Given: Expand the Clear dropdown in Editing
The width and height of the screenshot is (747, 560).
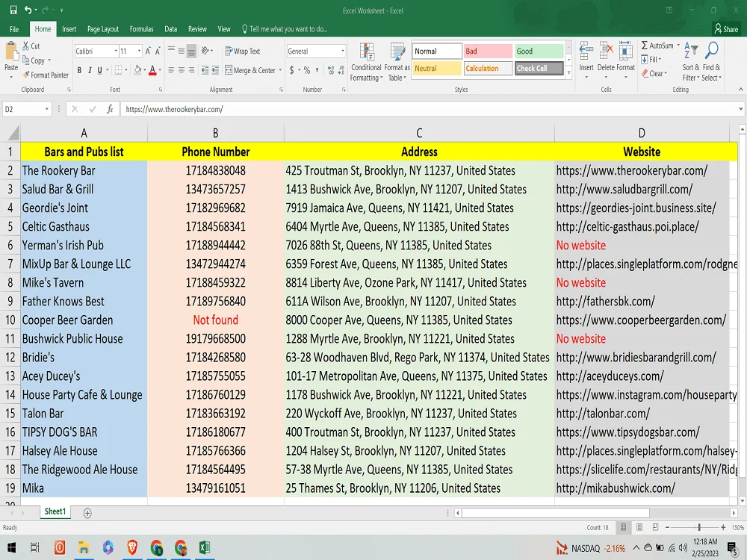Looking at the screenshot, I should click(666, 73).
